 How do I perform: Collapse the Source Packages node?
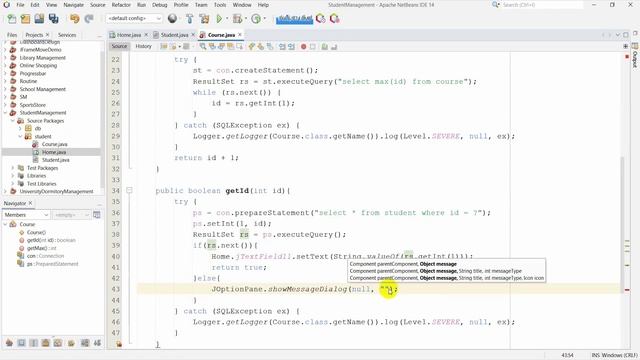[x=13, y=121]
